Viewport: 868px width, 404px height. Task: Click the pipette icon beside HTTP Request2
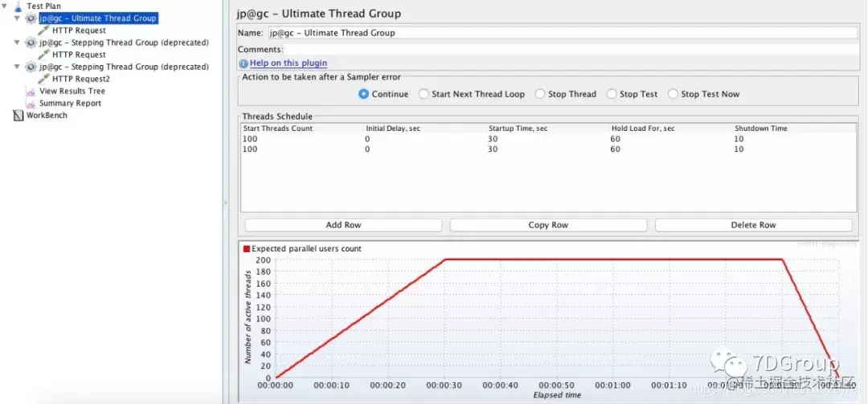43,79
